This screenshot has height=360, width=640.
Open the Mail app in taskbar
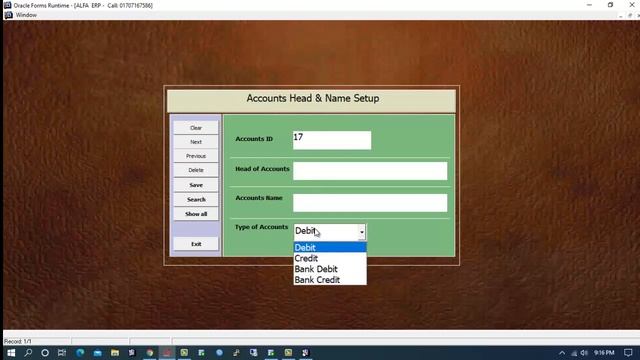point(98,353)
